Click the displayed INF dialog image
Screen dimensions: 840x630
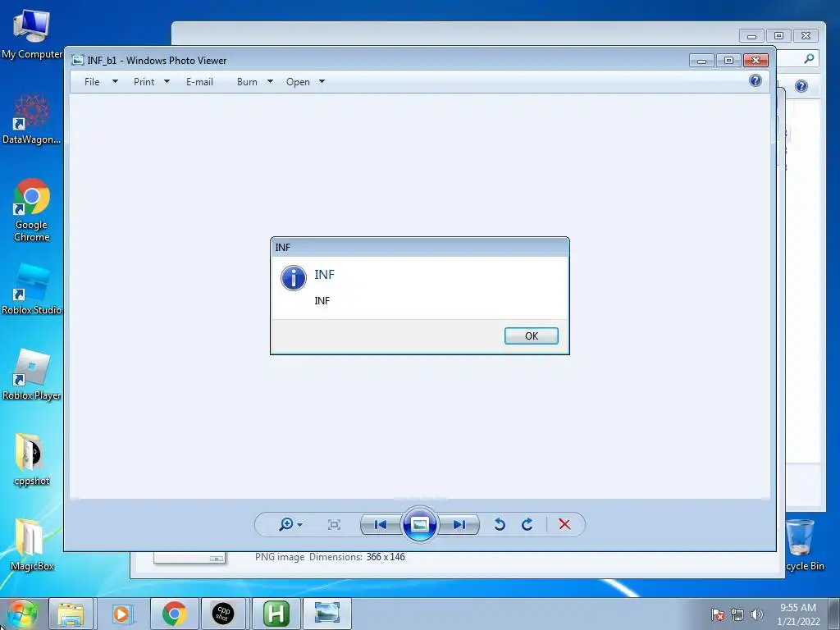coord(420,295)
